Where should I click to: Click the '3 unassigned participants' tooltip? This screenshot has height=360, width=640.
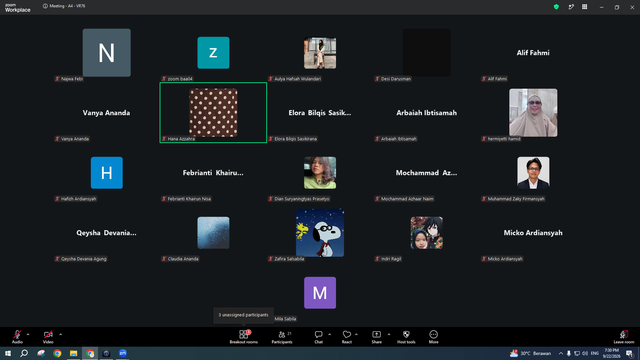click(x=244, y=315)
